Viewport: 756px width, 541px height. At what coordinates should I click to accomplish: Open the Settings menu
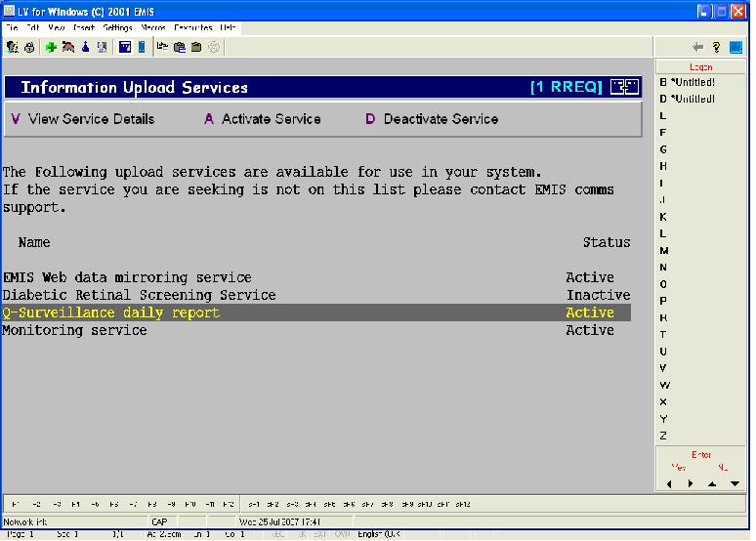pyautogui.click(x=118, y=28)
